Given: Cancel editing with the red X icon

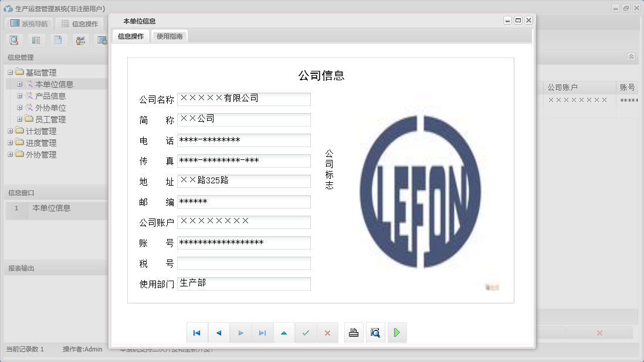Looking at the screenshot, I should click(327, 332).
